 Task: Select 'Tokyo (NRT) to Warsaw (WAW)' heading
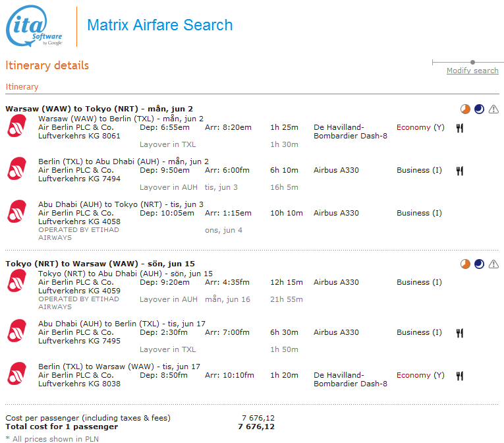pos(72,264)
